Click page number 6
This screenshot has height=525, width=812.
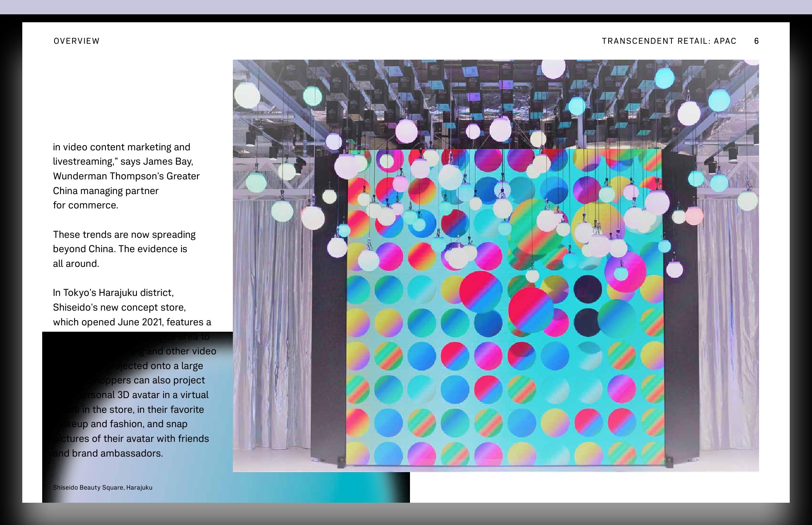coord(756,41)
